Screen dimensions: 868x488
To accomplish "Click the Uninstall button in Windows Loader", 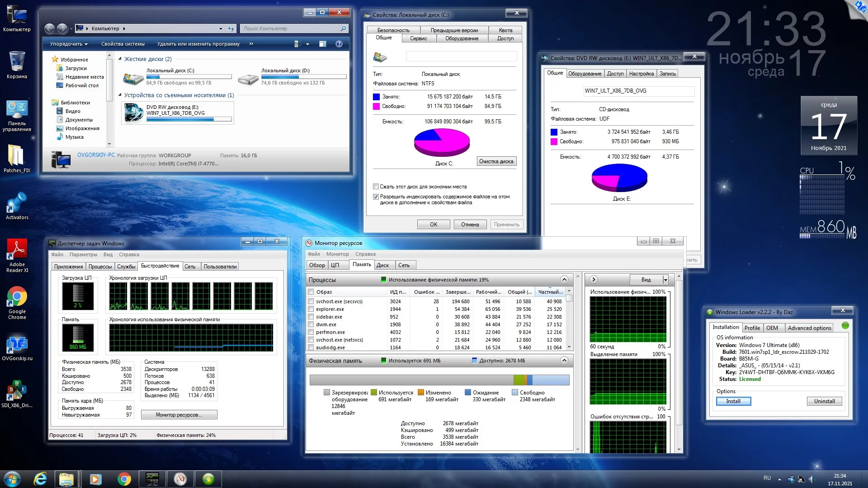I will [x=824, y=401].
